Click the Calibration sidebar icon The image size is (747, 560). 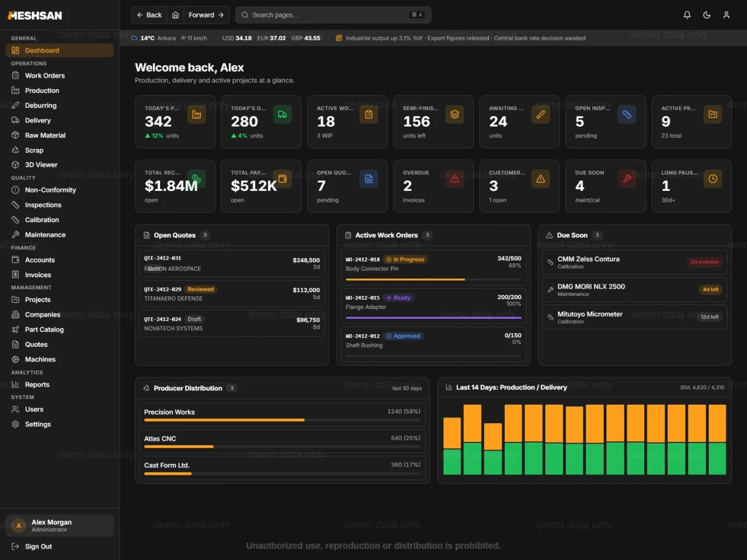click(15, 220)
